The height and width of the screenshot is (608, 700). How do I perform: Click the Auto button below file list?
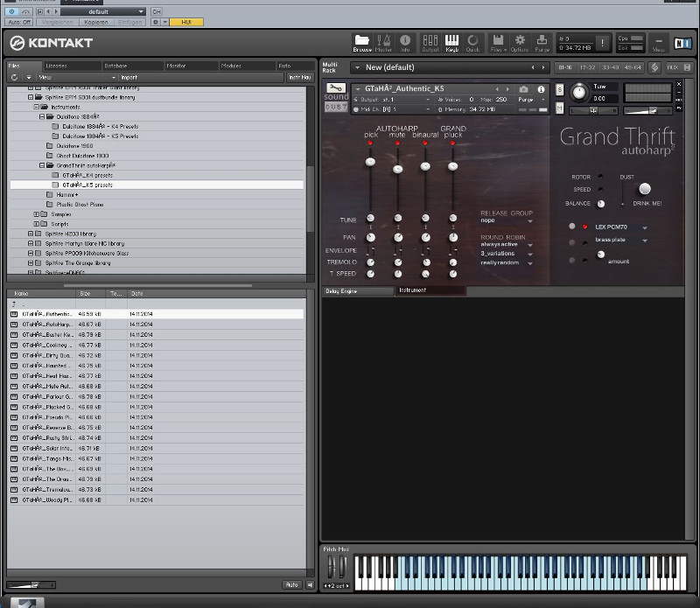point(292,584)
